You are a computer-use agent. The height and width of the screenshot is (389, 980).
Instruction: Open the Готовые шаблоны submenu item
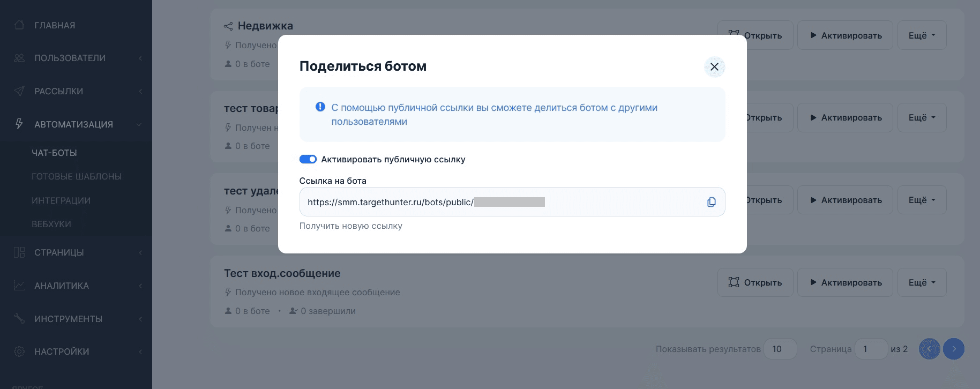point(77,176)
